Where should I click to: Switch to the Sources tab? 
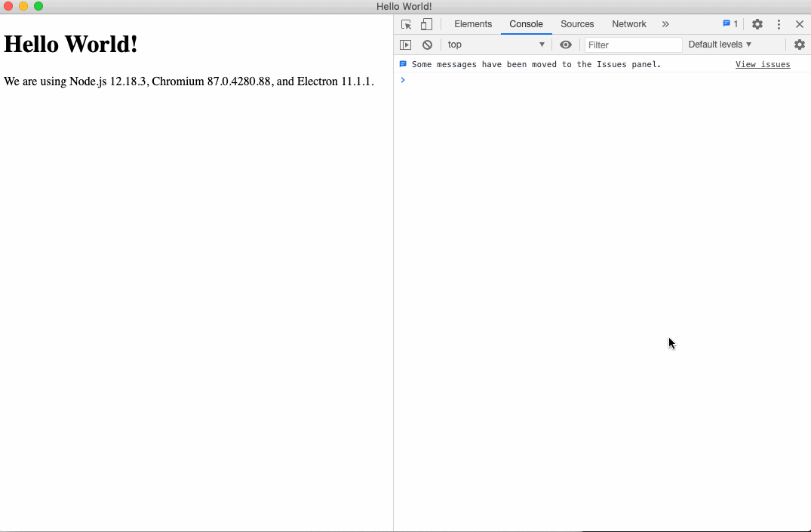click(x=577, y=24)
